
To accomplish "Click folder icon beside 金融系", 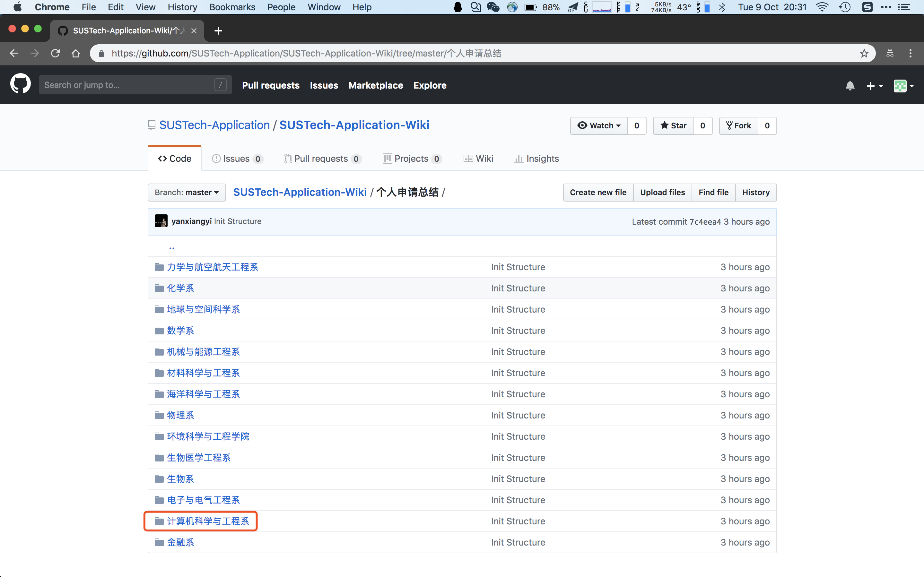I will 159,542.
